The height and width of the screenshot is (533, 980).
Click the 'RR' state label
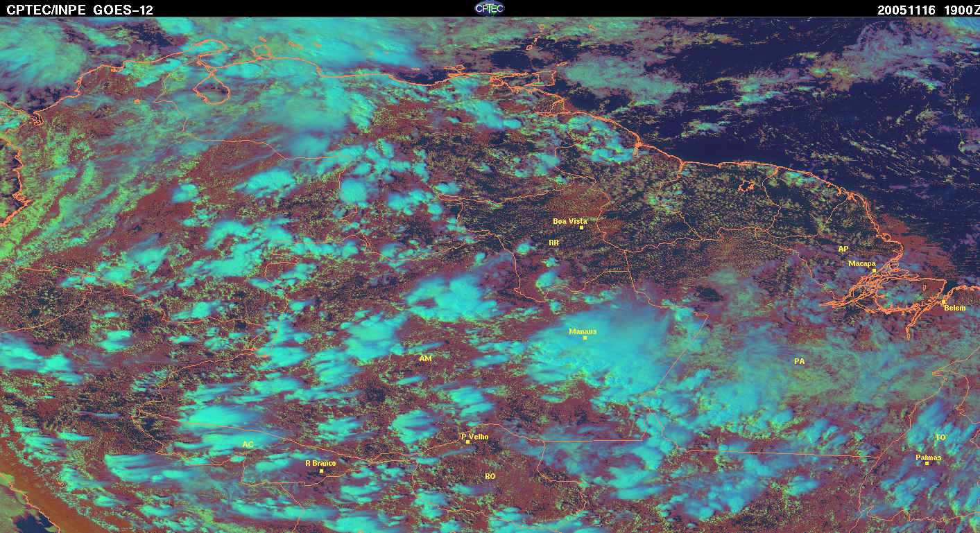(553, 243)
